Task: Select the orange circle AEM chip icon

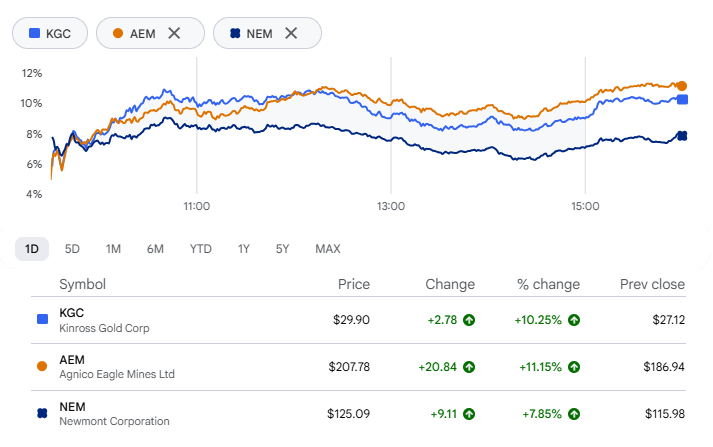Action: (x=118, y=33)
